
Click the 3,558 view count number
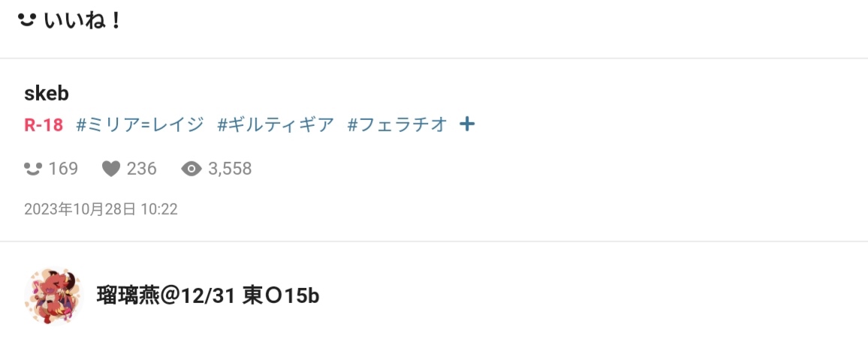[x=230, y=169]
